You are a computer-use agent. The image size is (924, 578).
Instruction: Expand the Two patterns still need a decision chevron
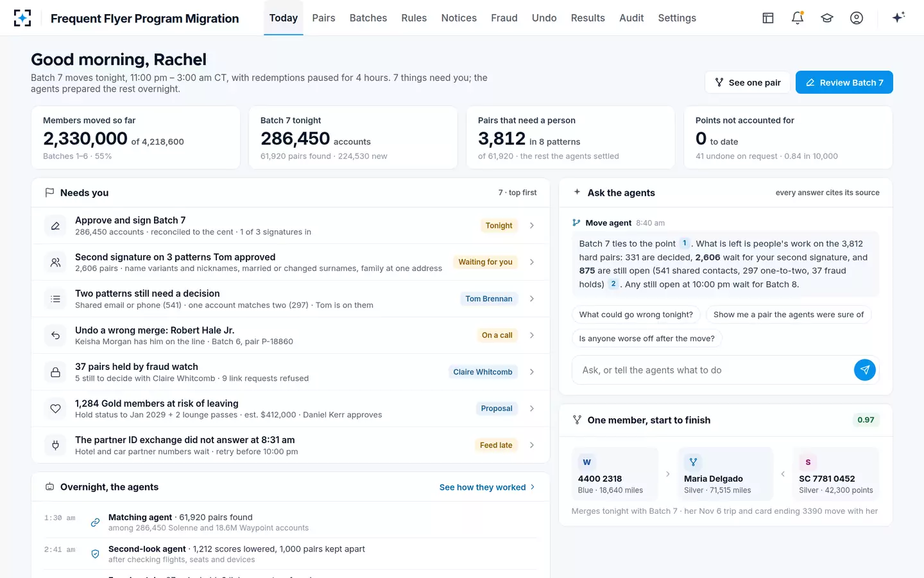532,299
